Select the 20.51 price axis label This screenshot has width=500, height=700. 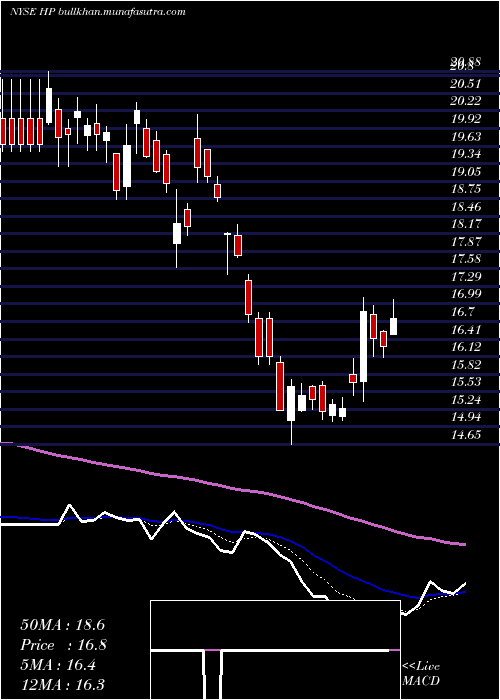[x=466, y=84]
